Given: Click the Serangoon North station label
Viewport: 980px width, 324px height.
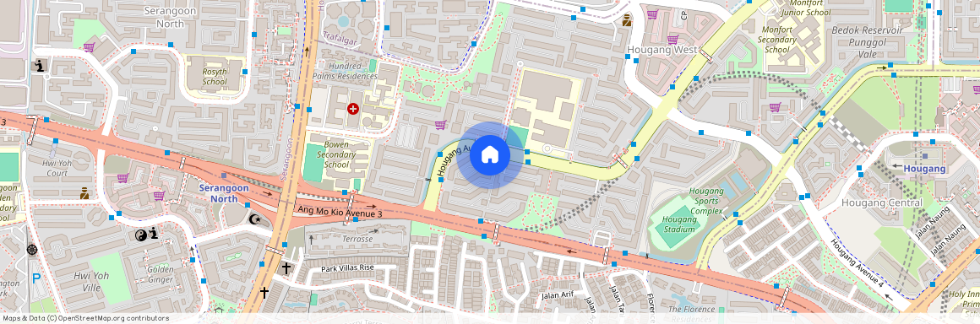Looking at the screenshot, I should pyautogui.click(x=224, y=193).
